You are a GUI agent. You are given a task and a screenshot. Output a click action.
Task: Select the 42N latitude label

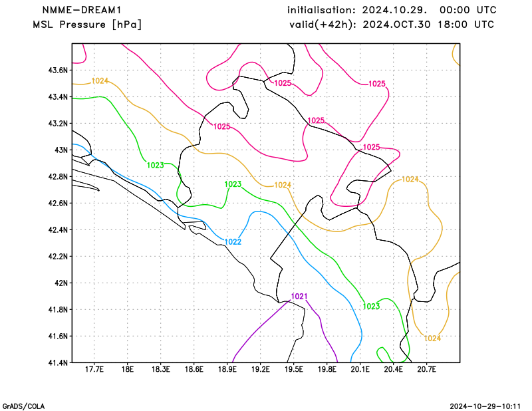click(61, 283)
